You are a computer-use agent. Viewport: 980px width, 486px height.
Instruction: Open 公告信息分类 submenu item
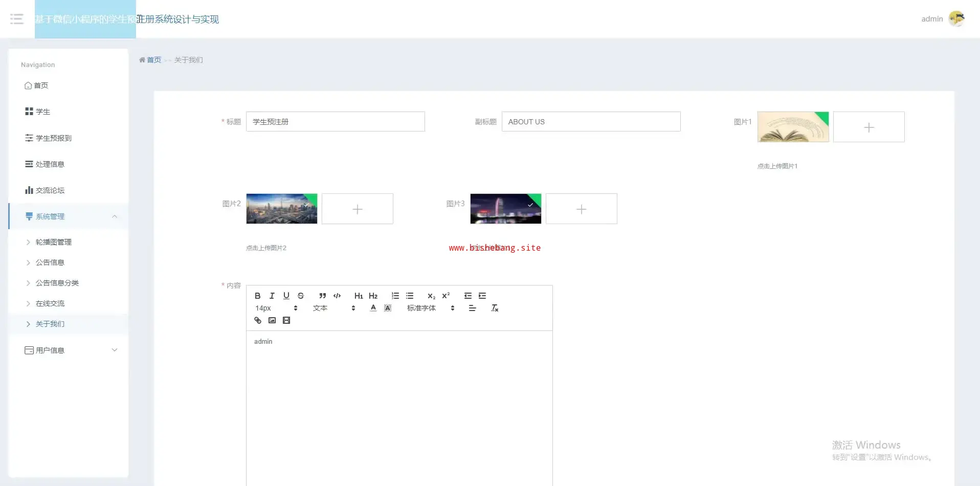pos(69,283)
